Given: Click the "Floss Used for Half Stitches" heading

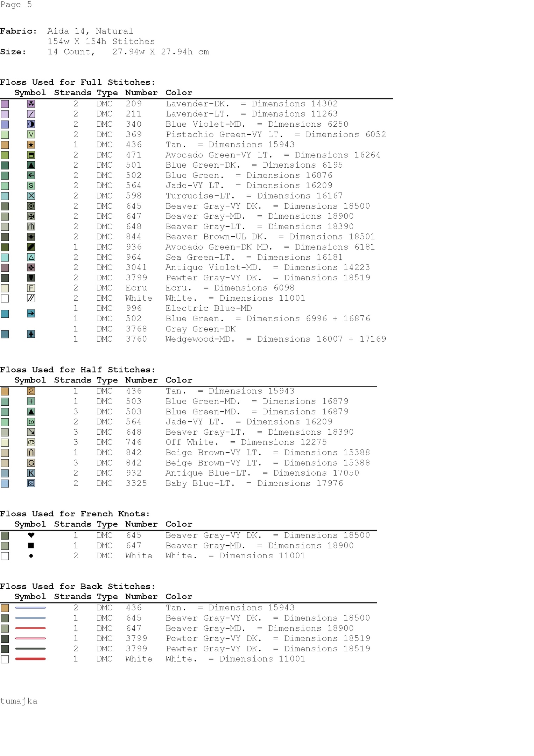Looking at the screenshot, I should 78,370.
